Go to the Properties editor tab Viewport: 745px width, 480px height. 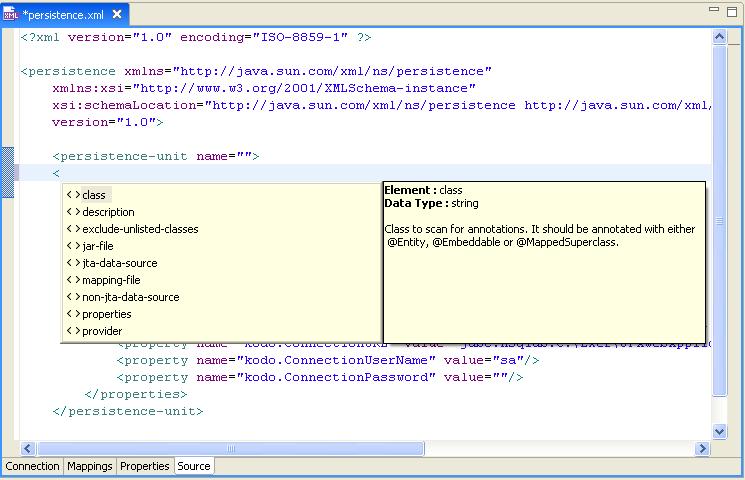click(145, 466)
